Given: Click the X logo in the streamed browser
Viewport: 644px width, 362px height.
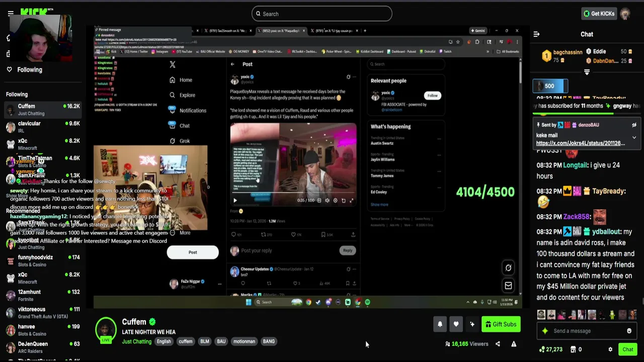Looking at the screenshot, I should point(173,64).
